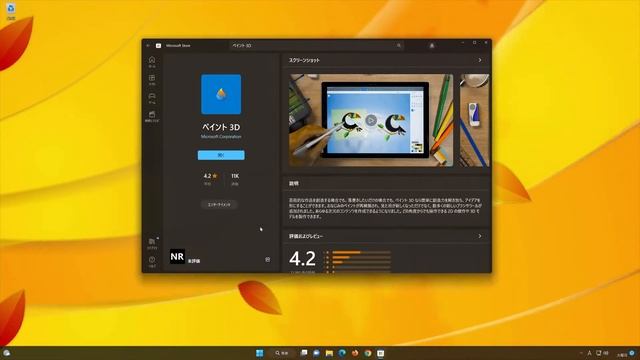The width and height of the screenshot is (640, 360).
Task: Click the blue Open button for Paint 3D
Action: (221, 155)
